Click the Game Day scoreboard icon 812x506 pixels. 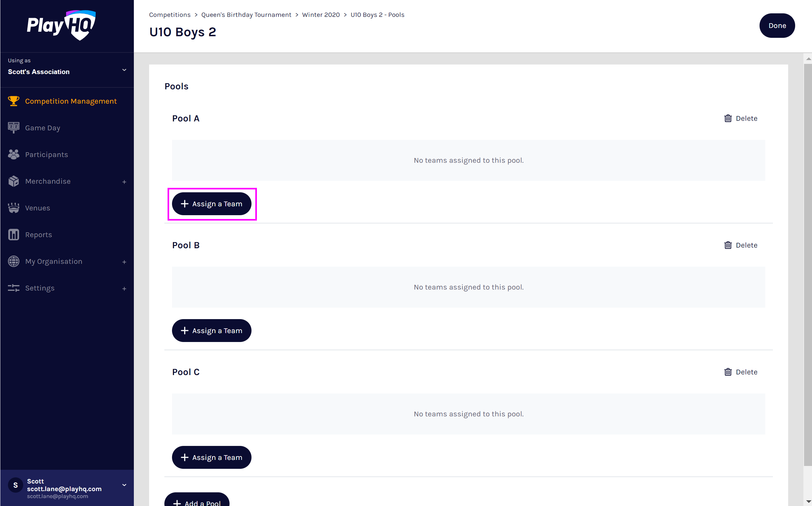coord(13,128)
